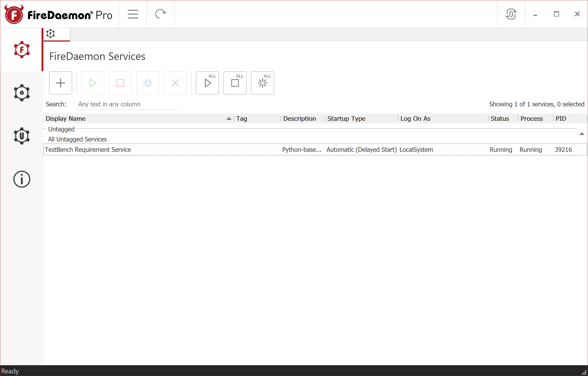This screenshot has height=376, width=588.
Task: Start all services
Action: click(207, 83)
